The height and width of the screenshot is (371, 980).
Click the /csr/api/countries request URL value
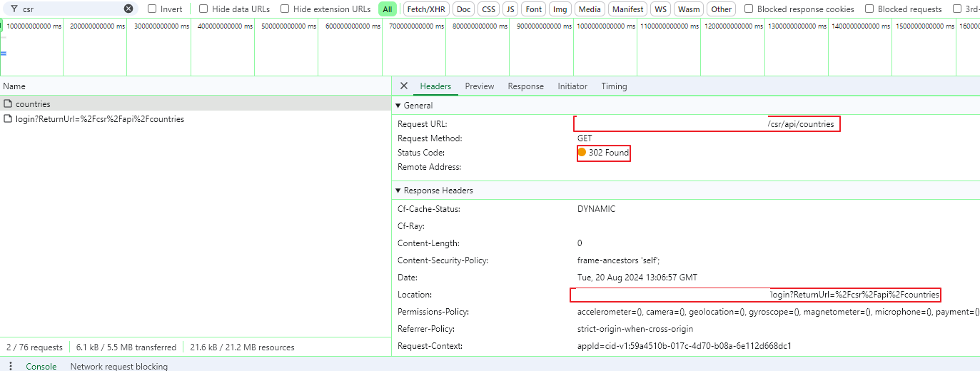click(x=800, y=124)
